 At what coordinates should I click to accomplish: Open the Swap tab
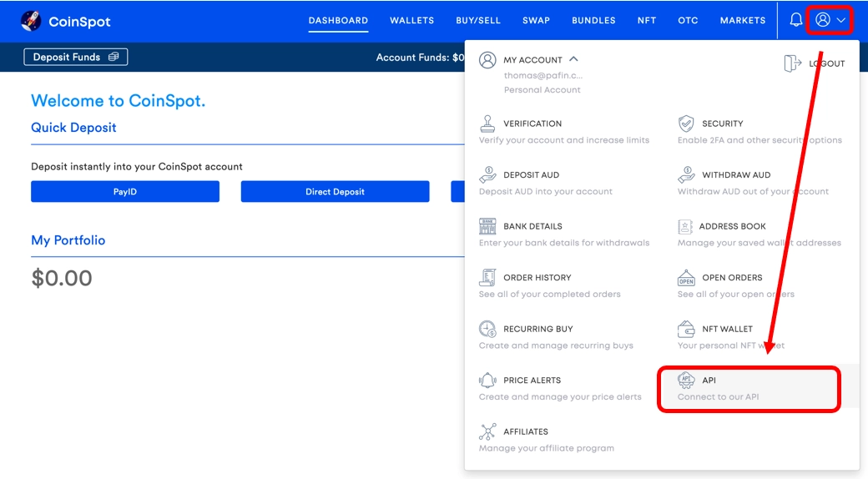click(x=536, y=21)
